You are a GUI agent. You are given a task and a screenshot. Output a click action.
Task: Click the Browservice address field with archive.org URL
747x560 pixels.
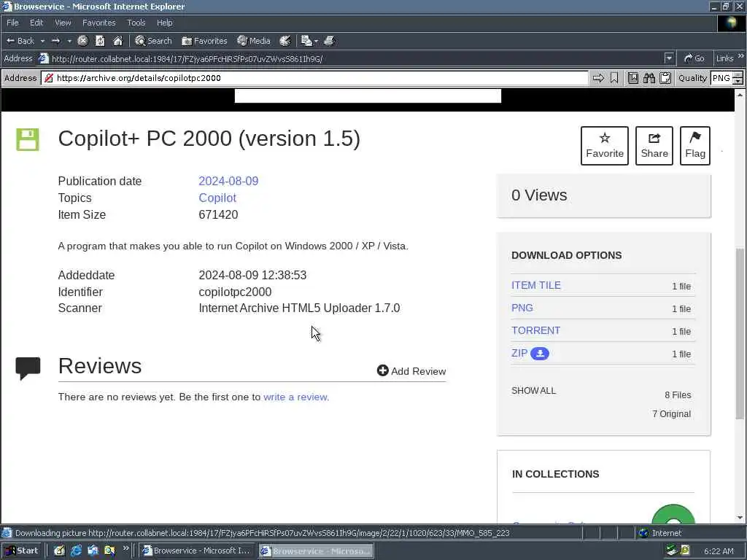(x=314, y=78)
